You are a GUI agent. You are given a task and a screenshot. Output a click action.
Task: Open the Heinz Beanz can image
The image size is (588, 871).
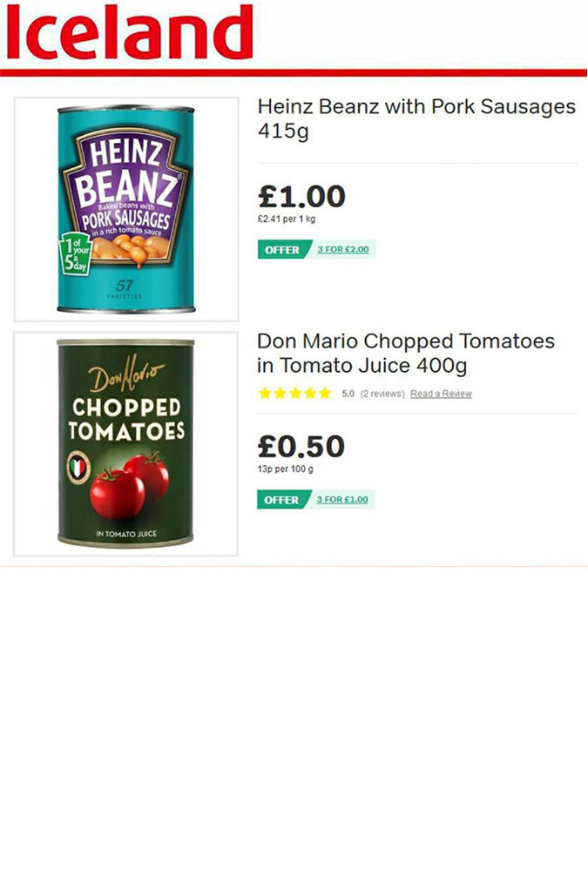coord(126,209)
